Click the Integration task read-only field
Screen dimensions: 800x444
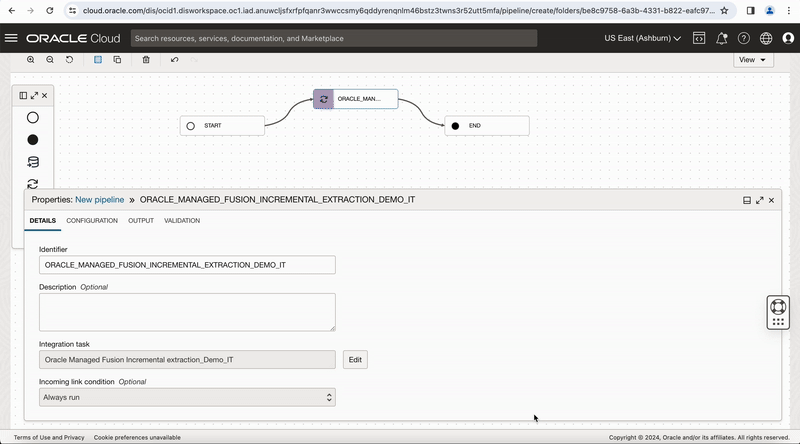point(187,360)
